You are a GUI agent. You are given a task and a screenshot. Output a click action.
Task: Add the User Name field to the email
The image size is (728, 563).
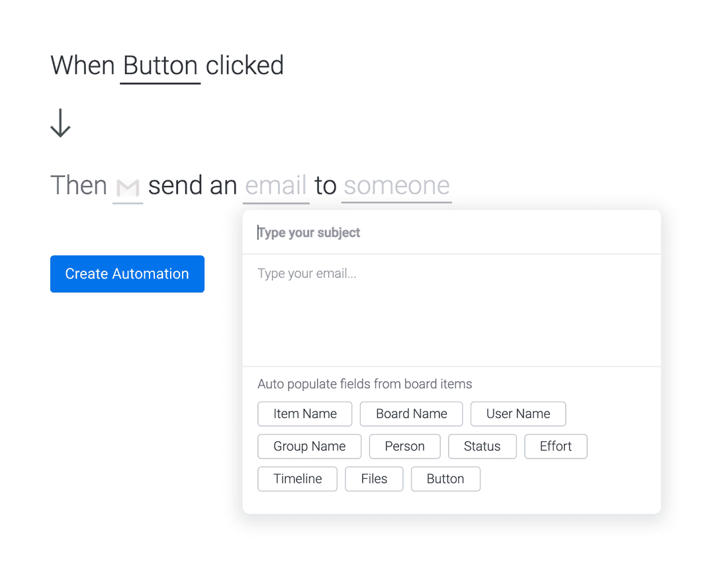pos(518,413)
